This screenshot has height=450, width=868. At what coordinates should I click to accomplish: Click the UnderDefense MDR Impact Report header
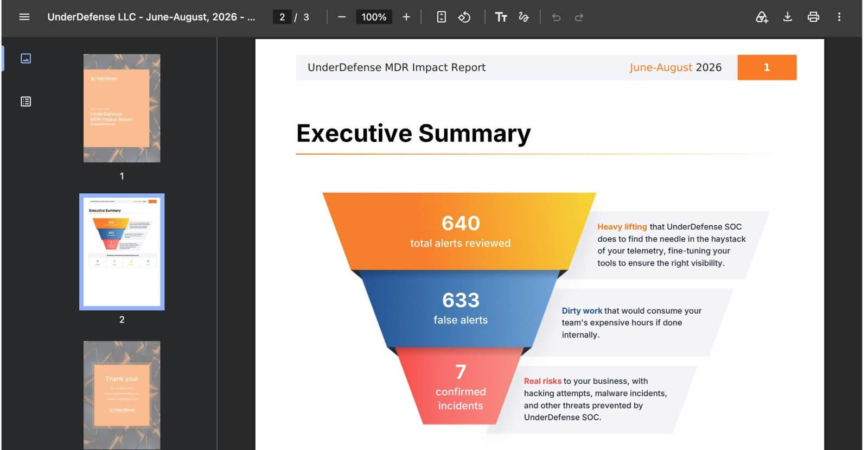click(397, 67)
